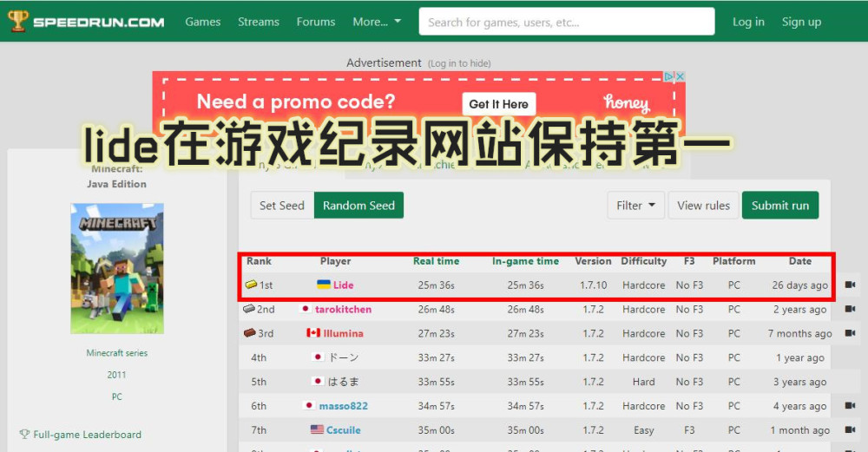Open tarokitchen's profile
Viewport: 868px width, 452px height.
point(343,309)
